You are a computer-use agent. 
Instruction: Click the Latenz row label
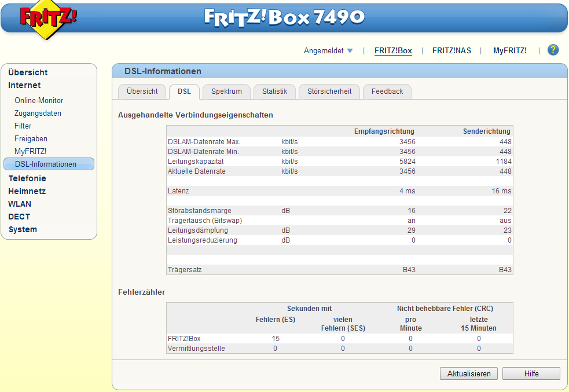click(178, 191)
